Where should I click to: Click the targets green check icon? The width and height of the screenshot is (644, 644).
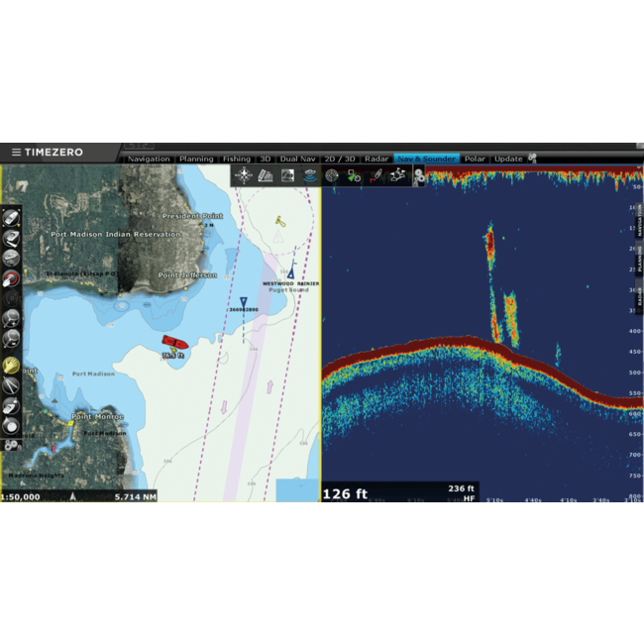pyautogui.click(x=354, y=175)
